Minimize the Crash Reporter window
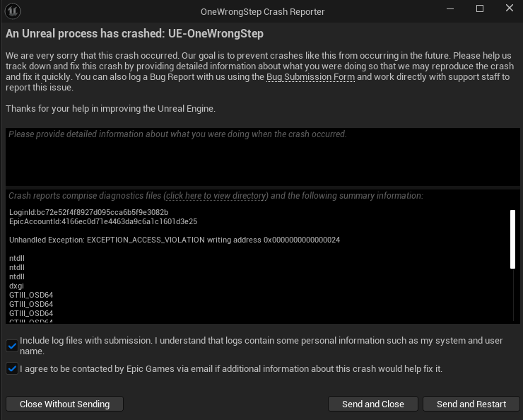 (x=449, y=8)
